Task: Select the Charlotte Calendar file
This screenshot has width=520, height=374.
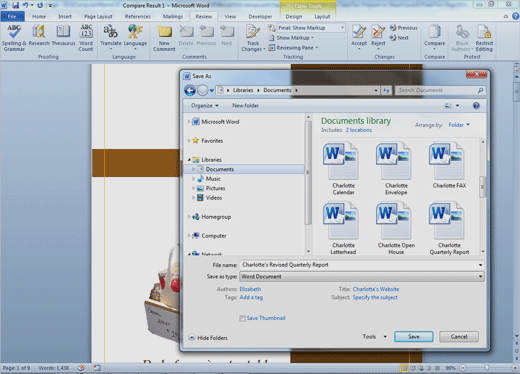Action: click(343, 169)
